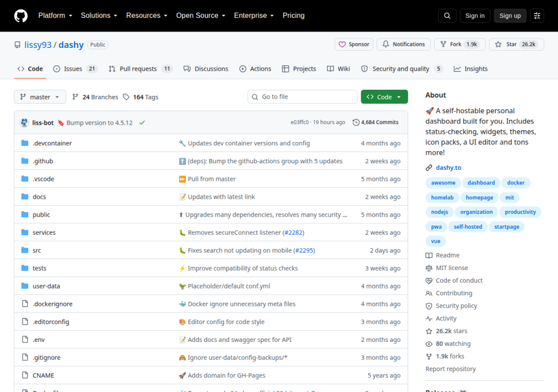
Task: Click the link icon beside dashy.to
Action: (429, 168)
